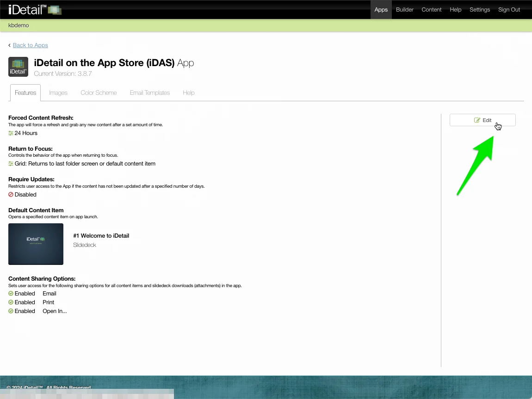This screenshot has width=532, height=399.
Task: Click the 'Default Content Item' heading
Action: [x=36, y=210]
